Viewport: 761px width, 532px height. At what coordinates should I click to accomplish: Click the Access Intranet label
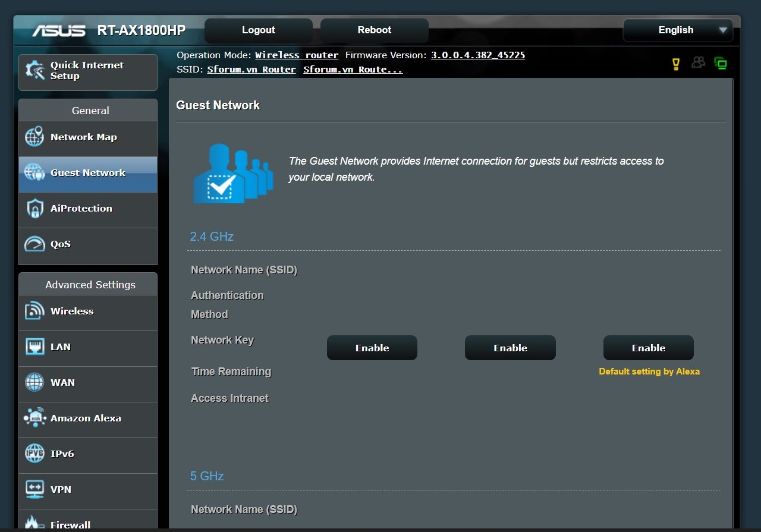(x=229, y=398)
